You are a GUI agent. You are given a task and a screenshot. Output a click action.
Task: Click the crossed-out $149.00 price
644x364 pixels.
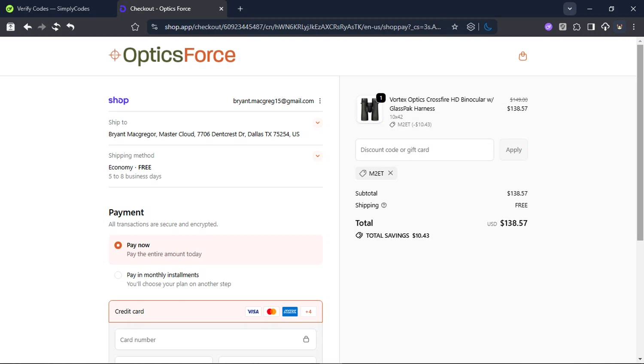pyautogui.click(x=519, y=100)
